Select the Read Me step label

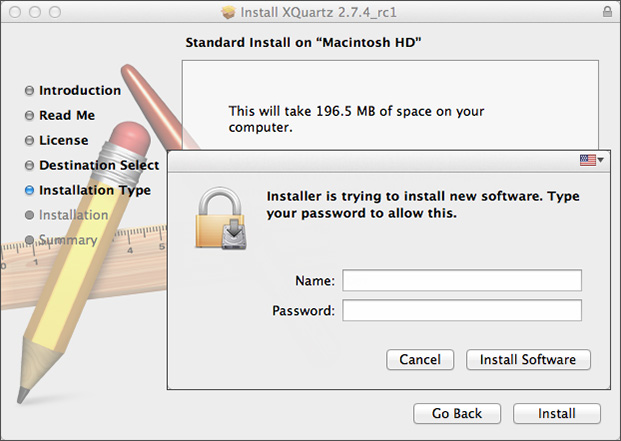[x=67, y=116]
